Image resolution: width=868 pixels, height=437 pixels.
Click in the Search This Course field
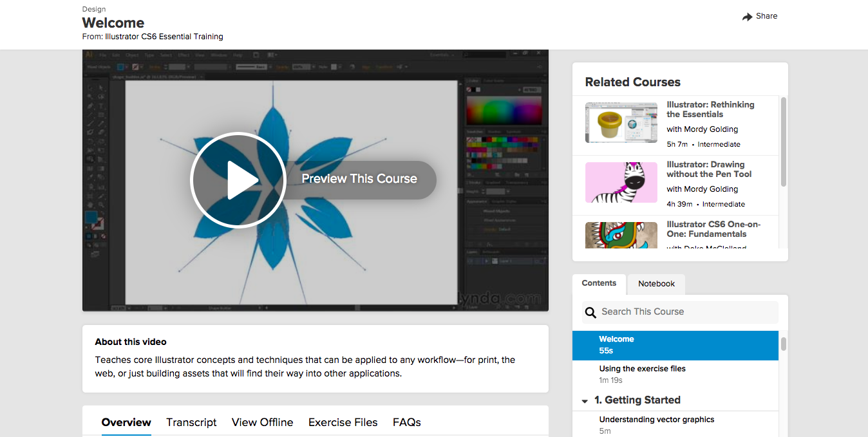pos(680,312)
